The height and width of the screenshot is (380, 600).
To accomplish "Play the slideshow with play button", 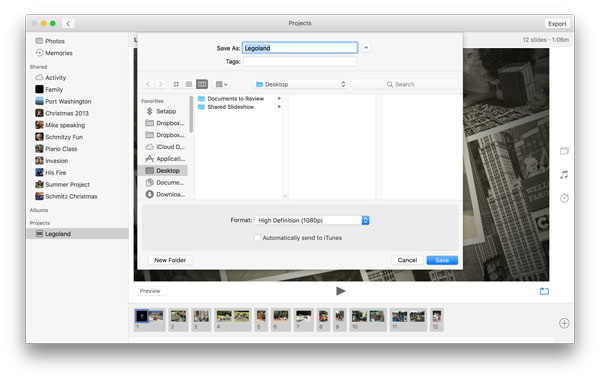I will click(341, 291).
